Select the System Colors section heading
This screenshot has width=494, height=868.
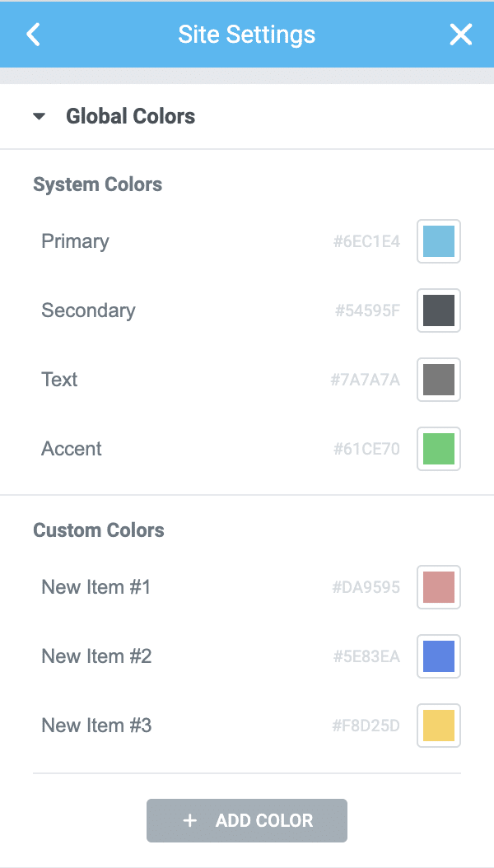tap(96, 184)
